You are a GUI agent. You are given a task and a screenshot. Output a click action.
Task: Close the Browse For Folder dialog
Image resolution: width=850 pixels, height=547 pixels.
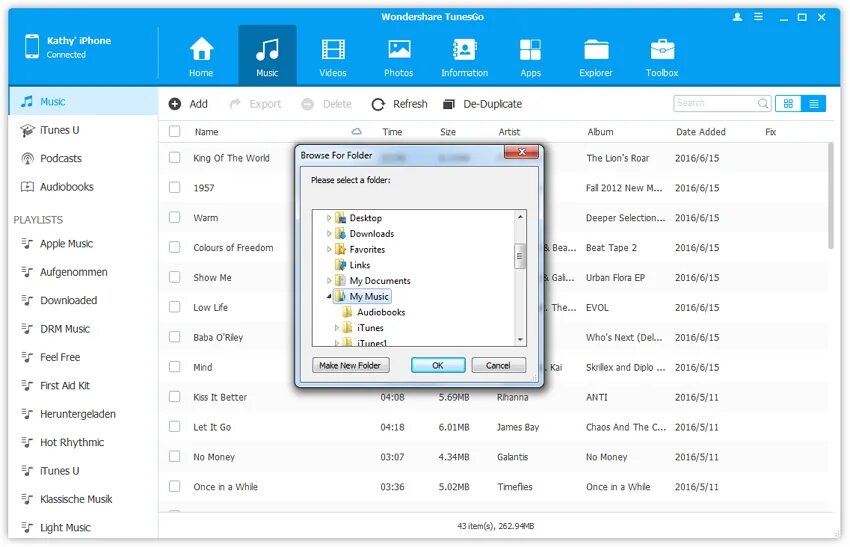pos(521,152)
